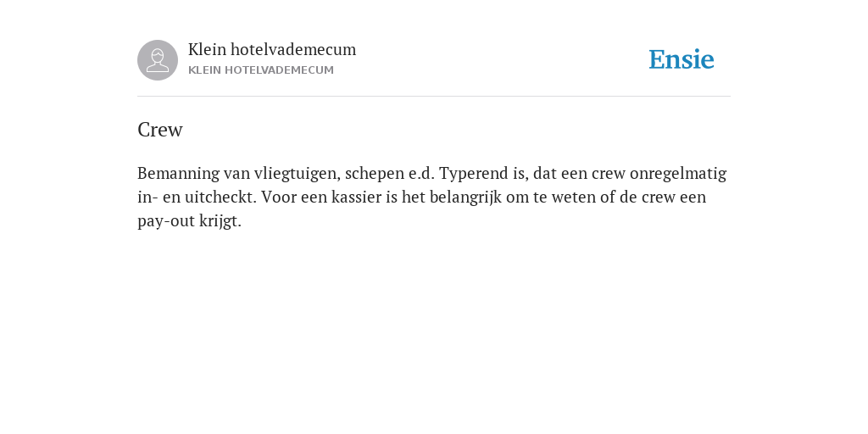Viewport: 868px width, 434px height.
Task: Click the phrase in- at the second line start
Action: [x=147, y=197]
